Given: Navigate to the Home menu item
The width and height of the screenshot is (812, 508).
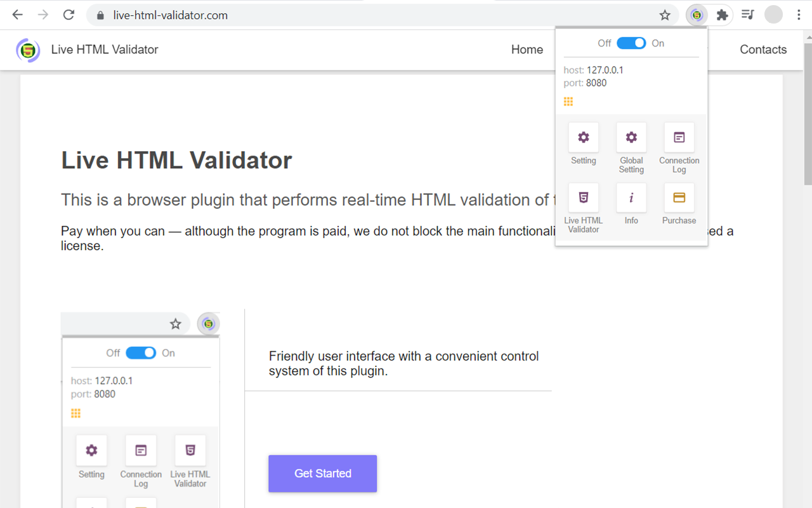Looking at the screenshot, I should pos(527,50).
